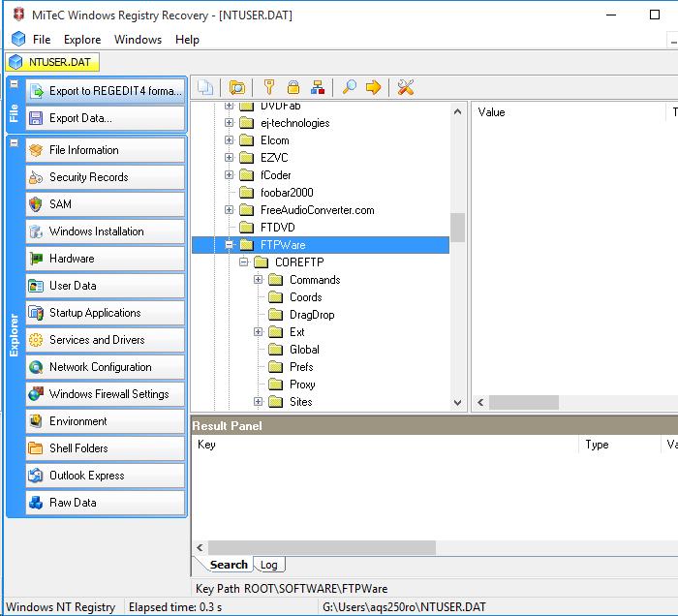Expand the Ext tree node

(x=259, y=331)
